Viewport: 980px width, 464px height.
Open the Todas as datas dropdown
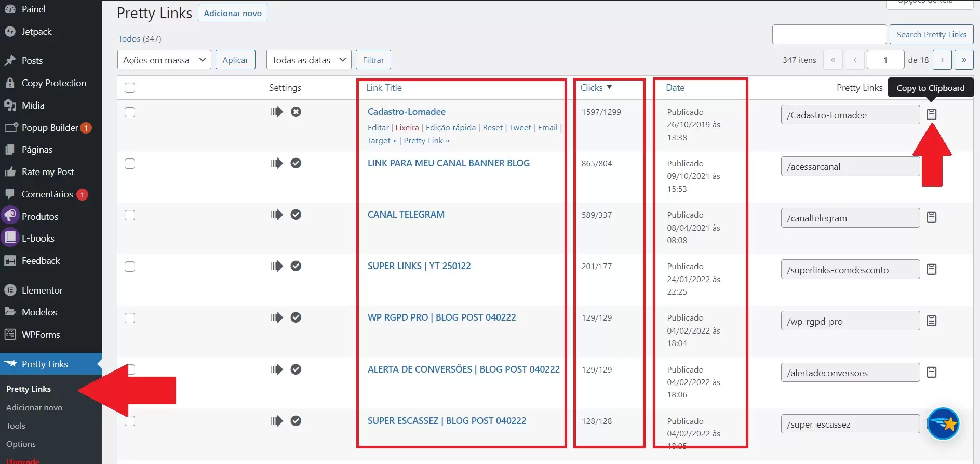(308, 60)
